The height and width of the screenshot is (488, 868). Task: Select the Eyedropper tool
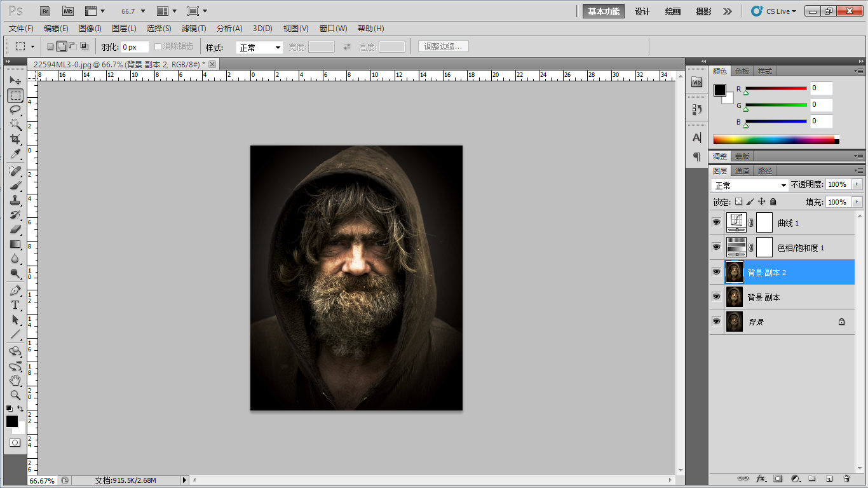15,154
